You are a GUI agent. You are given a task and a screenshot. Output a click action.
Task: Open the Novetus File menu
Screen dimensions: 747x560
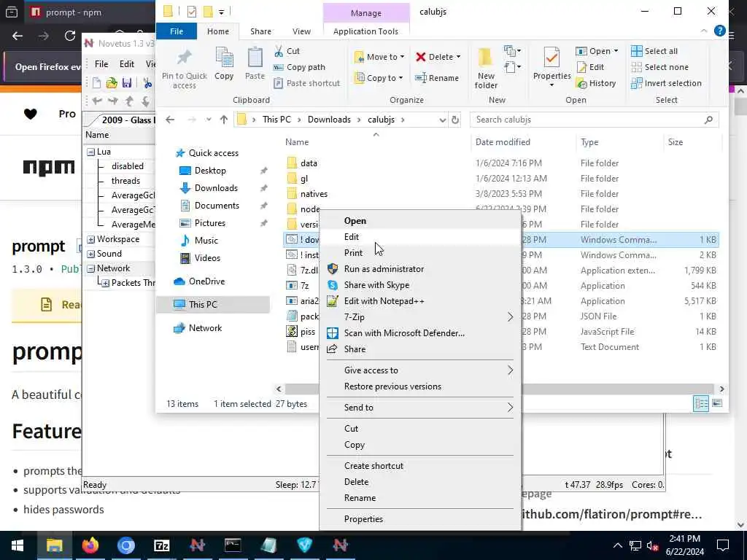101,64
